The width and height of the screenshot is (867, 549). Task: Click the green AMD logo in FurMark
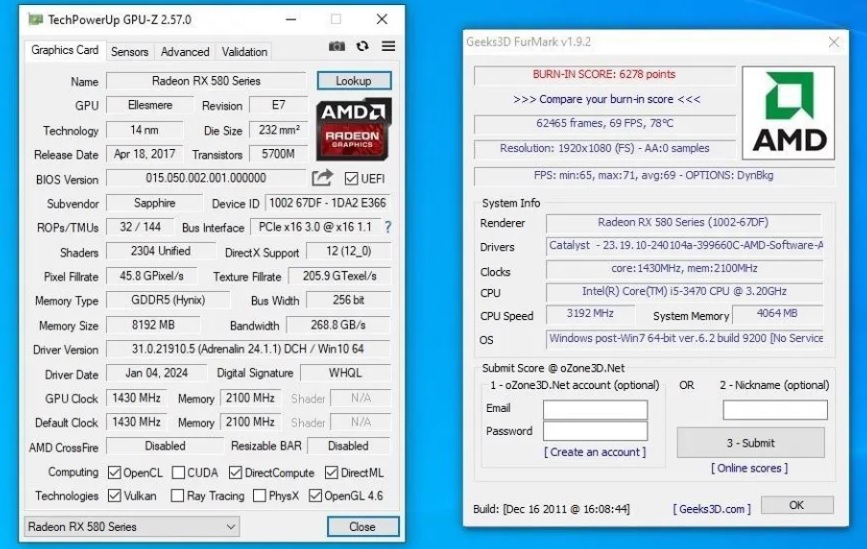pyautogui.click(x=788, y=113)
